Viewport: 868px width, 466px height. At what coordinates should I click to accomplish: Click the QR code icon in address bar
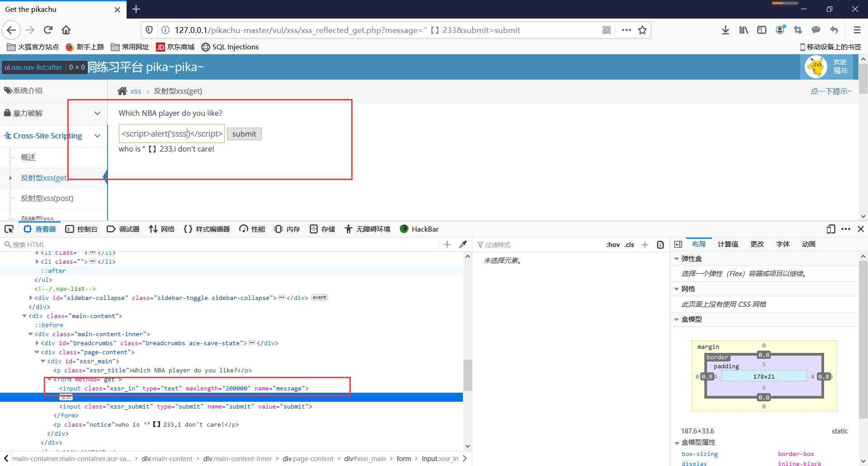607,30
